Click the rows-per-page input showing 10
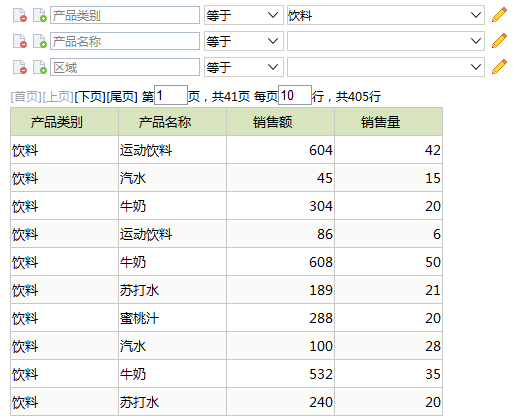Screen dimensions: 521x420 tap(295, 95)
